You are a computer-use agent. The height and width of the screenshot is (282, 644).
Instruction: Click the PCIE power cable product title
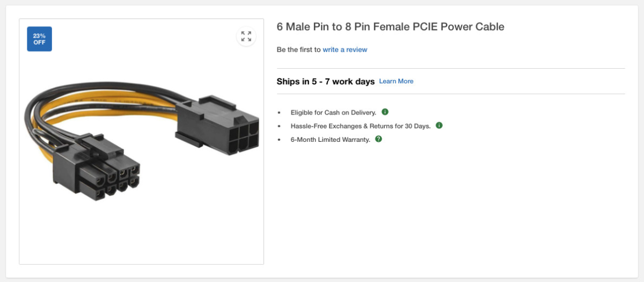coord(390,26)
